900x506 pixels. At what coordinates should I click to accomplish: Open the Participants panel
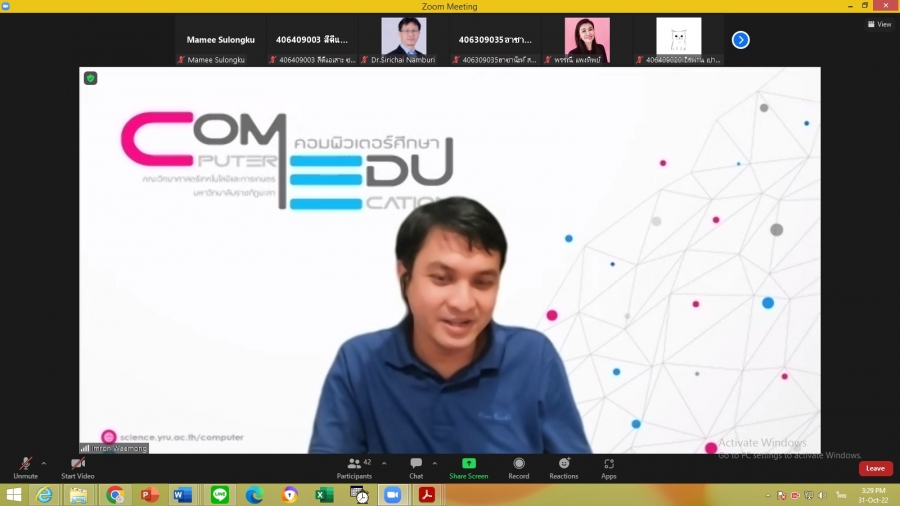tap(354, 467)
